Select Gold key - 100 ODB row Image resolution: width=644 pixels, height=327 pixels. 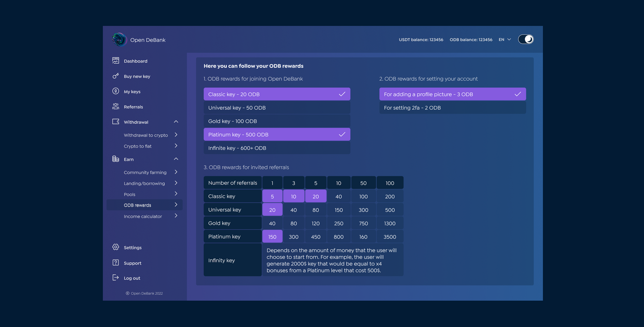click(276, 121)
